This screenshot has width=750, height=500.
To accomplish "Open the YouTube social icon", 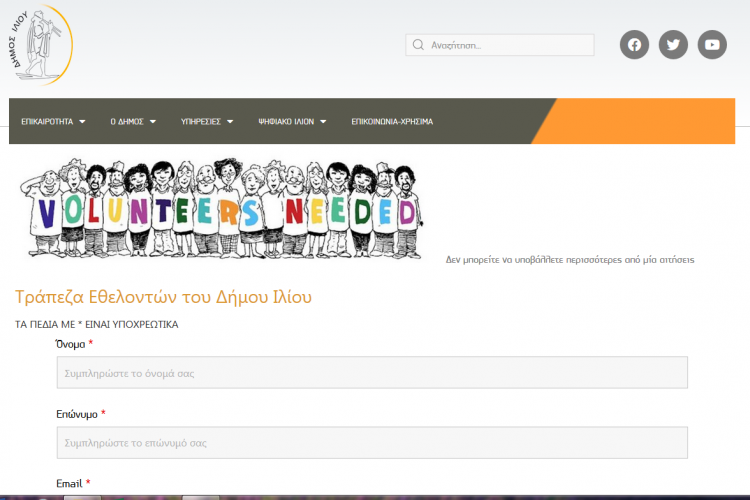I will 712,45.
